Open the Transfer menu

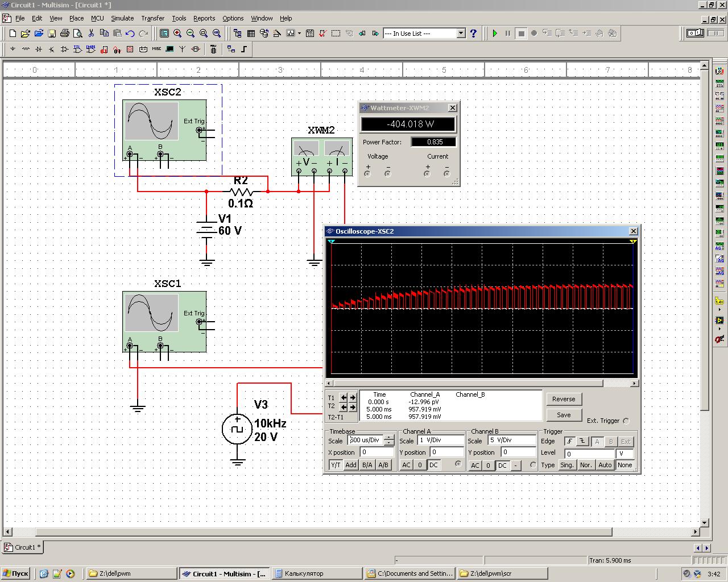152,18
